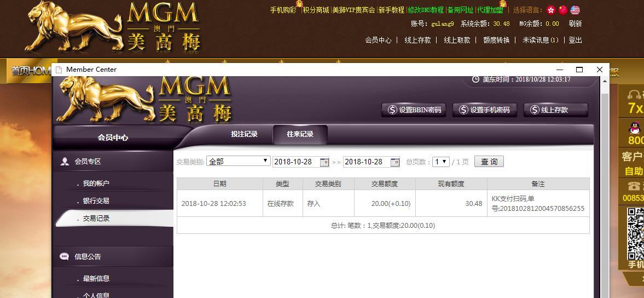Screen dimensions: 644x298
Task: Click the 总计 summary row
Action: click(x=383, y=225)
